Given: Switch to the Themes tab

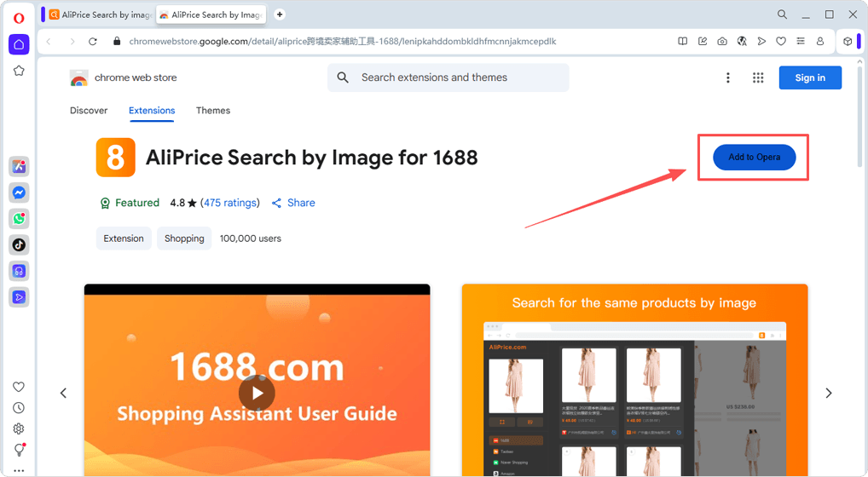Looking at the screenshot, I should tap(213, 111).
